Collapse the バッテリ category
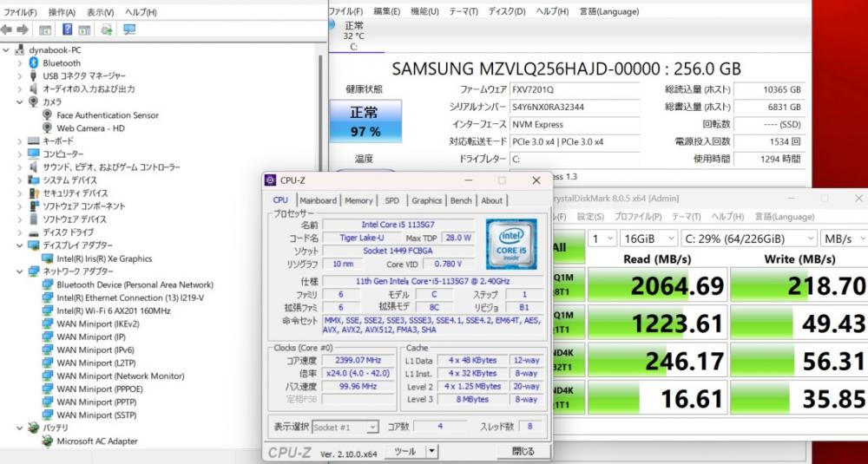 click(20, 428)
